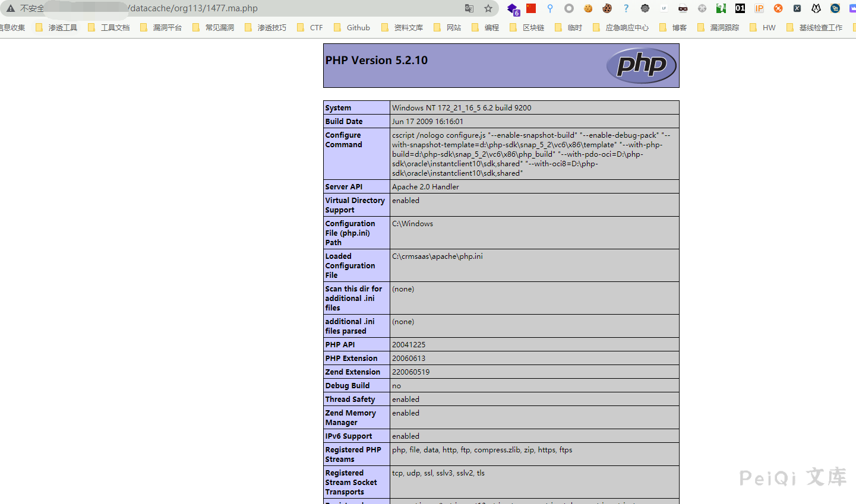Click the IPv6 Support label cell

[x=356, y=436]
